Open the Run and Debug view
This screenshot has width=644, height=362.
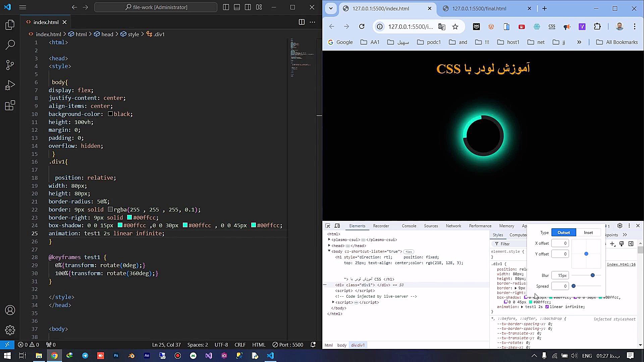tap(10, 85)
